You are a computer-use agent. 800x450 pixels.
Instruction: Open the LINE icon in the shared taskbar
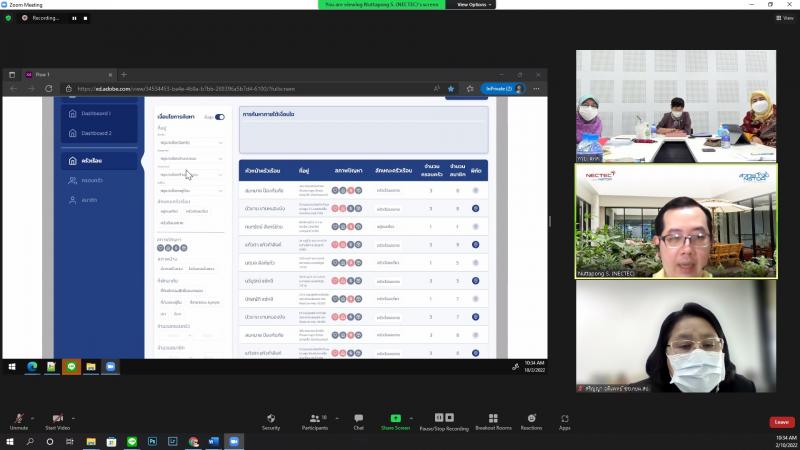click(71, 366)
